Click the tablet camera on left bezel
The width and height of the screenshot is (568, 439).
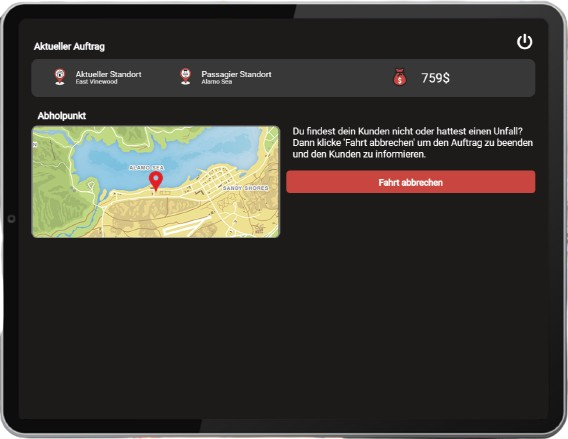click(11, 219)
